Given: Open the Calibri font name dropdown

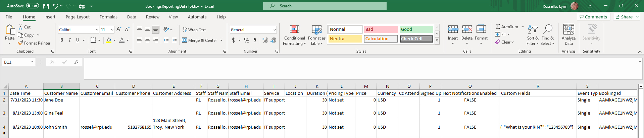Looking at the screenshot, I should coord(97,30).
